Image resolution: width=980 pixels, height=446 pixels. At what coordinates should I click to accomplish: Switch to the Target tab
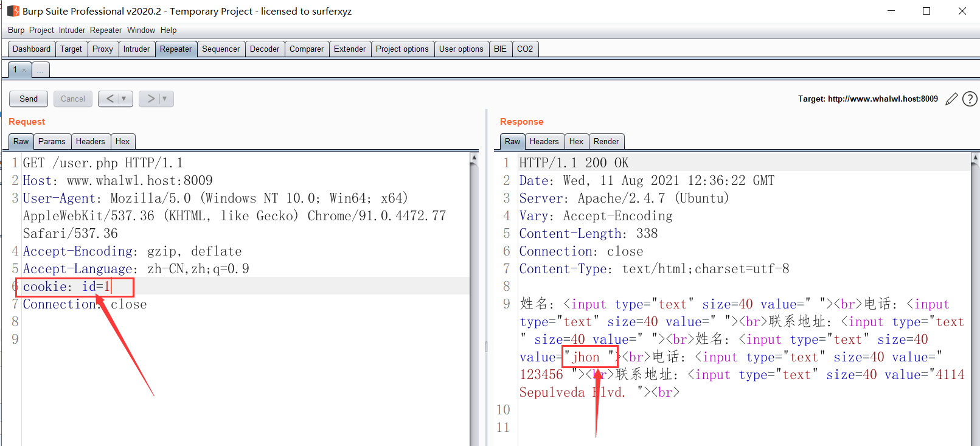click(71, 49)
